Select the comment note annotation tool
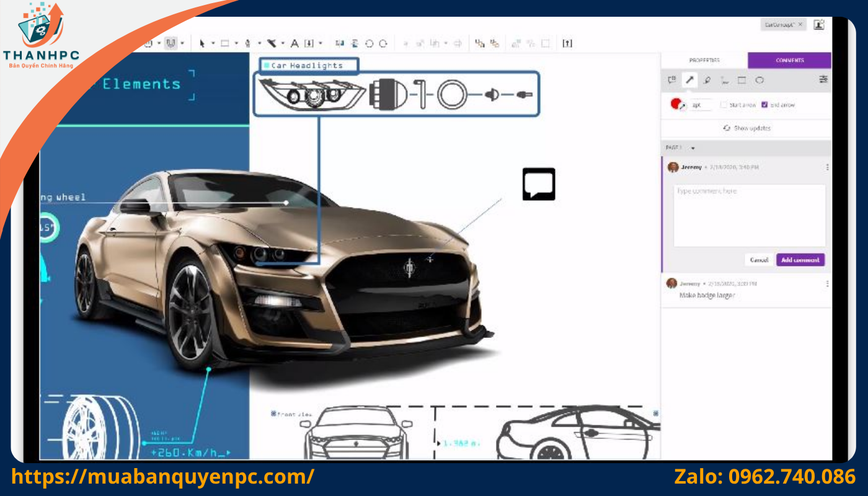The image size is (868, 496). (671, 80)
